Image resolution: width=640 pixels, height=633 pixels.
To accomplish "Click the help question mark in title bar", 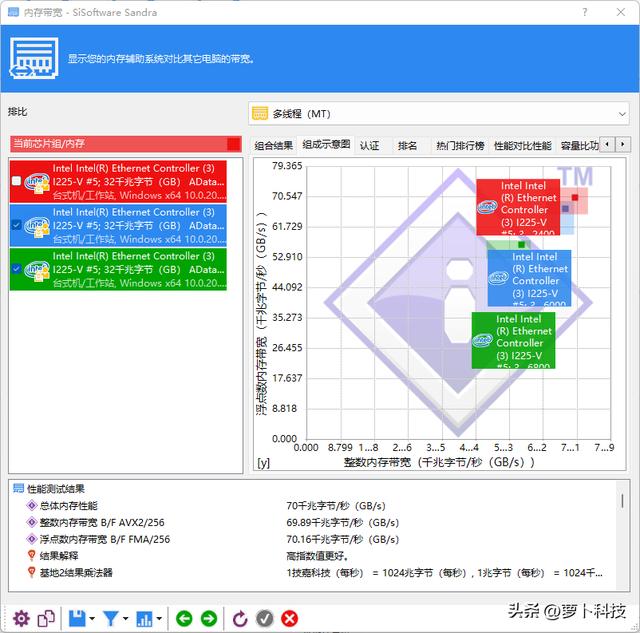I will tap(585, 12).
